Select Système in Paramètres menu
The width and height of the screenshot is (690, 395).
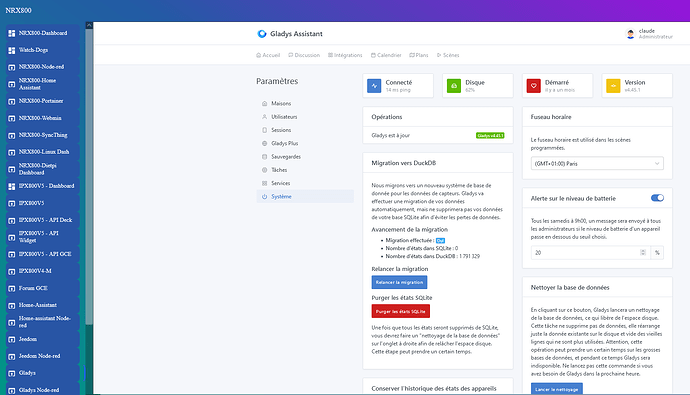(x=305, y=196)
